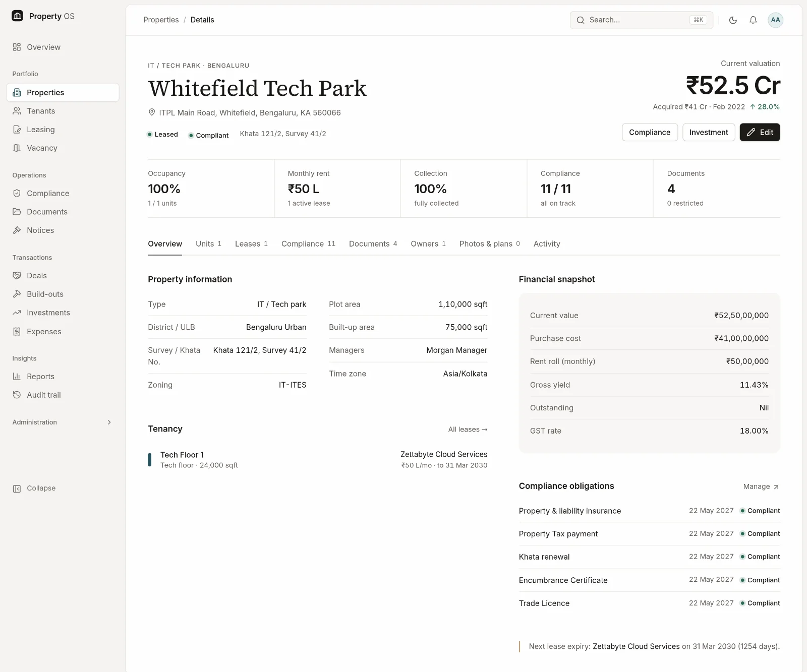Image resolution: width=807 pixels, height=672 pixels.
Task: Open the All leases link
Action: [468, 430]
